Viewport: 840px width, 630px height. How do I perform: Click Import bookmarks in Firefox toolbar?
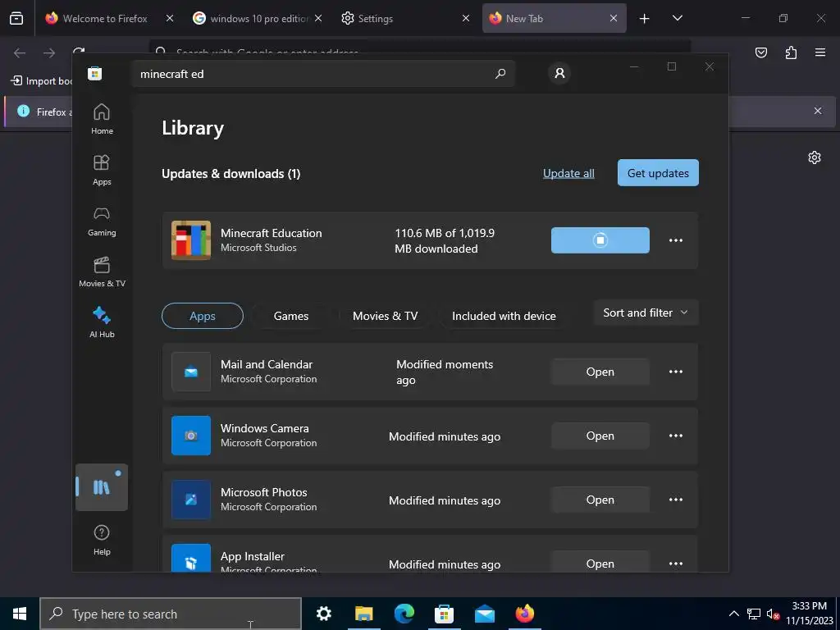(42, 81)
